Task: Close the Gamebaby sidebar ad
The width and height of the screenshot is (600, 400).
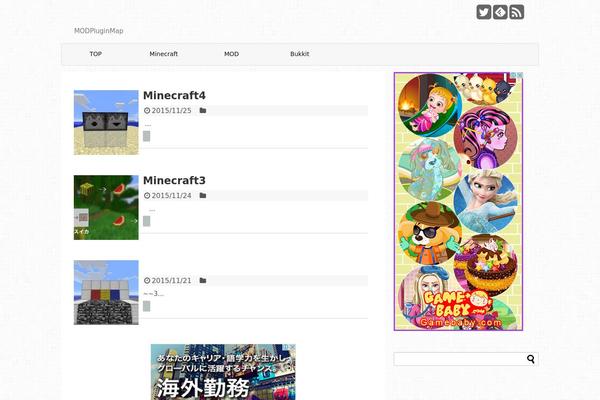Action: [x=520, y=75]
